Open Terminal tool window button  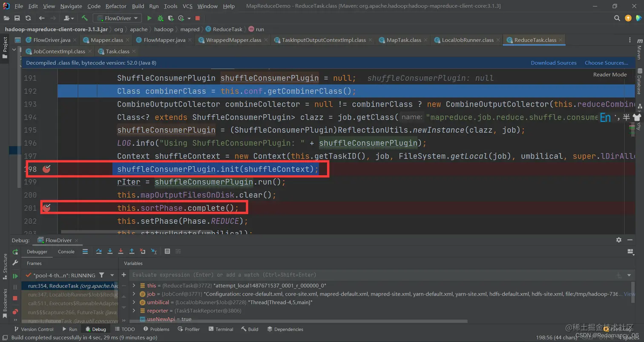[x=221, y=329]
